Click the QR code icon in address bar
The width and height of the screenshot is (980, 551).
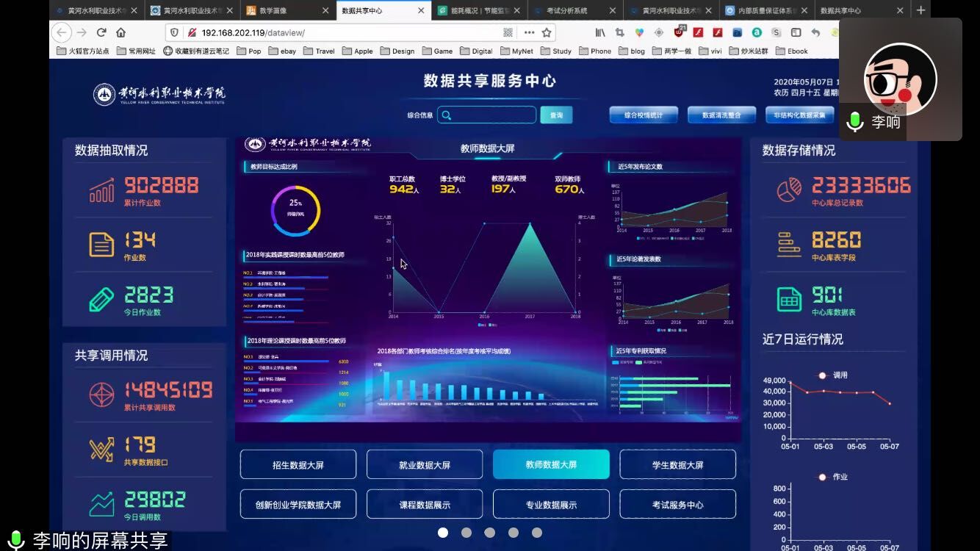click(x=508, y=32)
